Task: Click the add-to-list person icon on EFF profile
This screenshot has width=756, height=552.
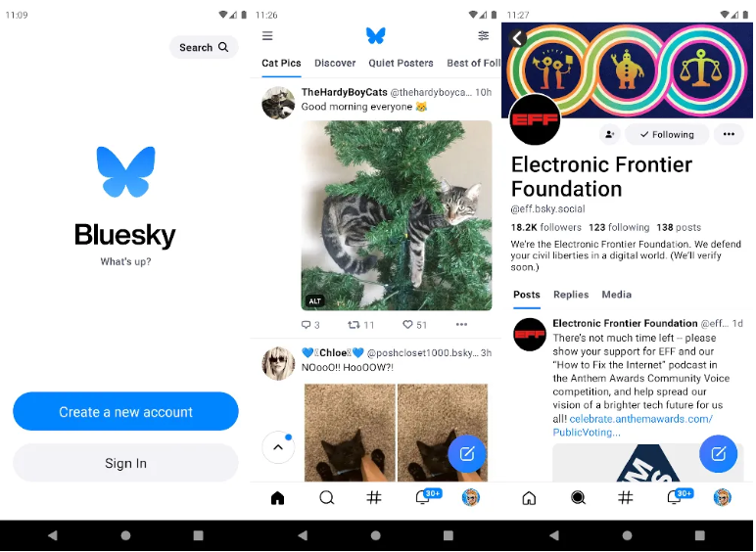Action: [x=609, y=134]
